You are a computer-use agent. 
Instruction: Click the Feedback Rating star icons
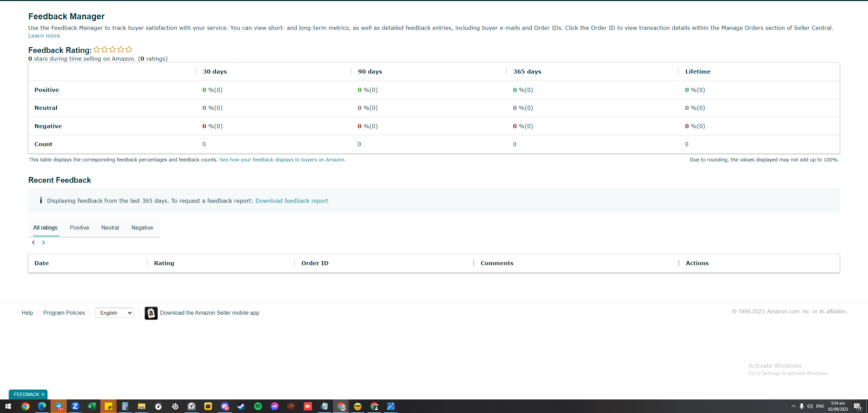coord(113,50)
